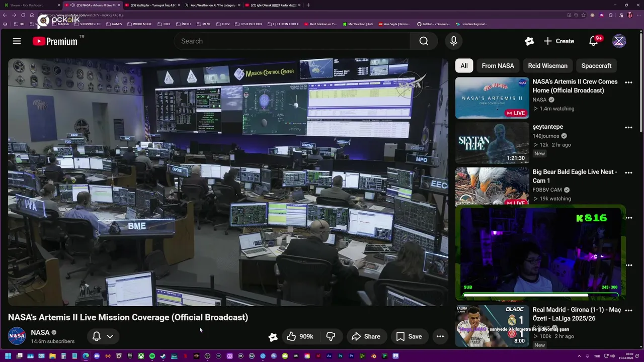Viewport: 644px width, 362px height.
Task: Select the Reid Wiseman filter chip
Action: (547, 66)
